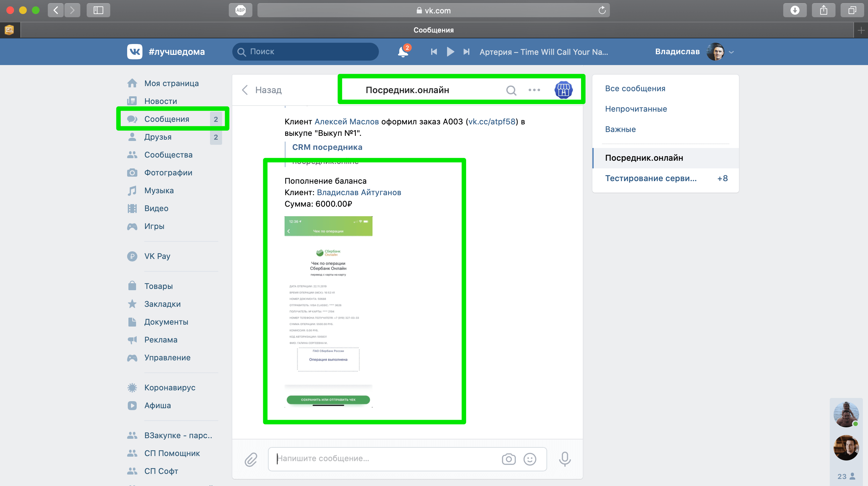Open the Sberbank receipt image thumbnail

tap(328, 312)
